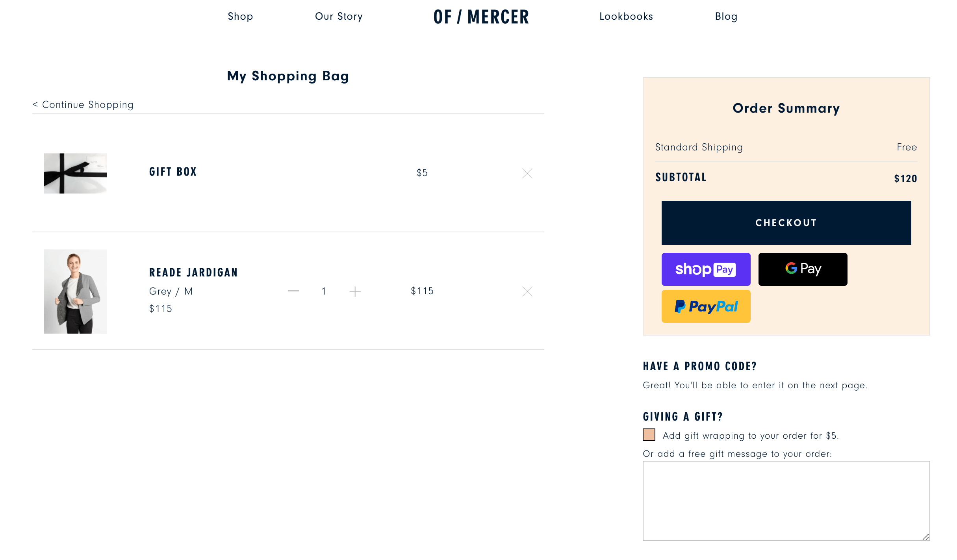
Task: Click the decrease quantity minus icon
Action: click(x=293, y=291)
